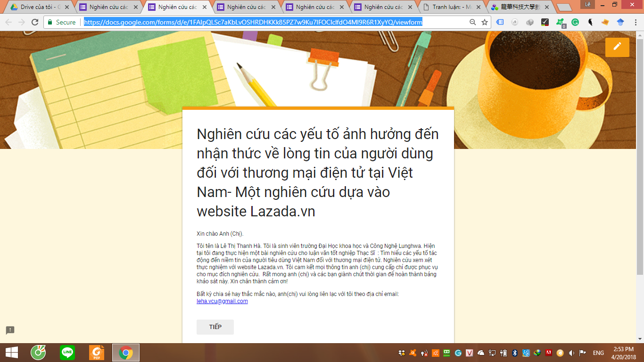Open the music note extension
The height and width of the screenshot is (362, 644).
point(515,22)
